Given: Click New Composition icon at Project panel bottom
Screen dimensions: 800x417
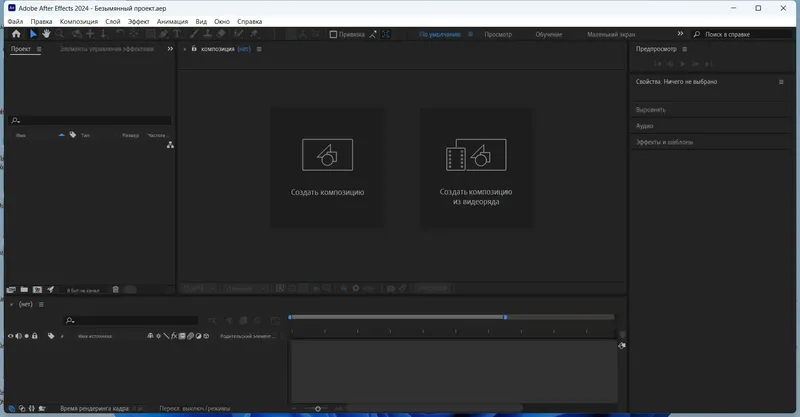Looking at the screenshot, I should click(37, 289).
